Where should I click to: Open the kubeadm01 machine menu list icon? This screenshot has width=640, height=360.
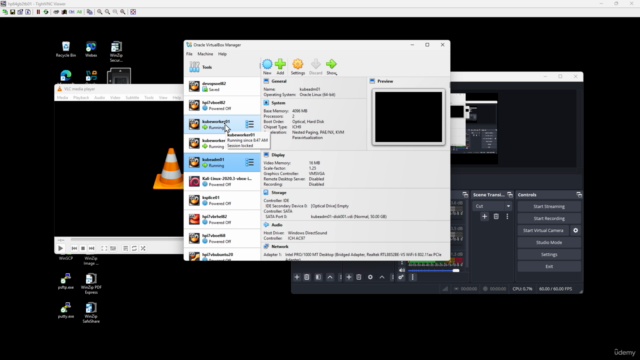click(x=249, y=162)
